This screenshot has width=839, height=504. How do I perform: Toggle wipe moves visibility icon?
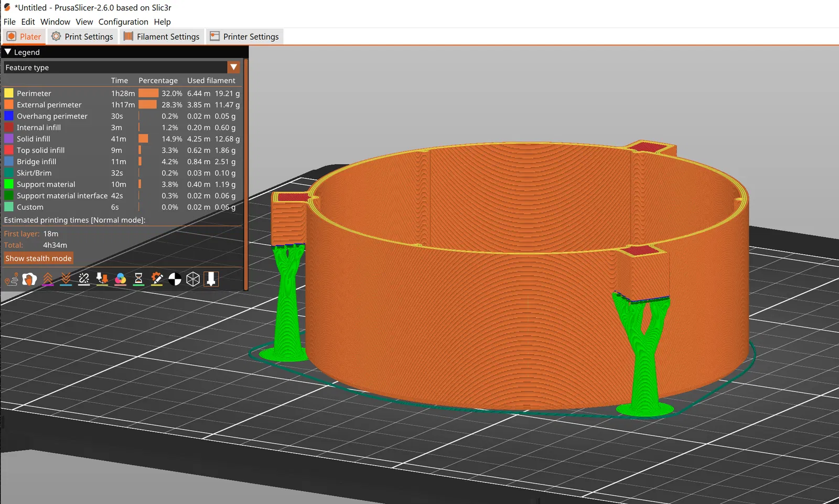coord(30,279)
